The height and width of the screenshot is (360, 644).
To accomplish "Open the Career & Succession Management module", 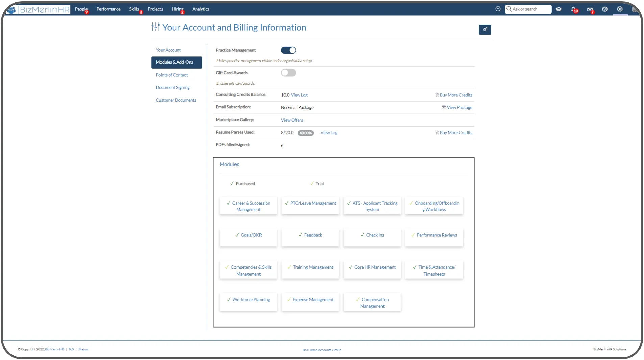I will click(x=248, y=206).
